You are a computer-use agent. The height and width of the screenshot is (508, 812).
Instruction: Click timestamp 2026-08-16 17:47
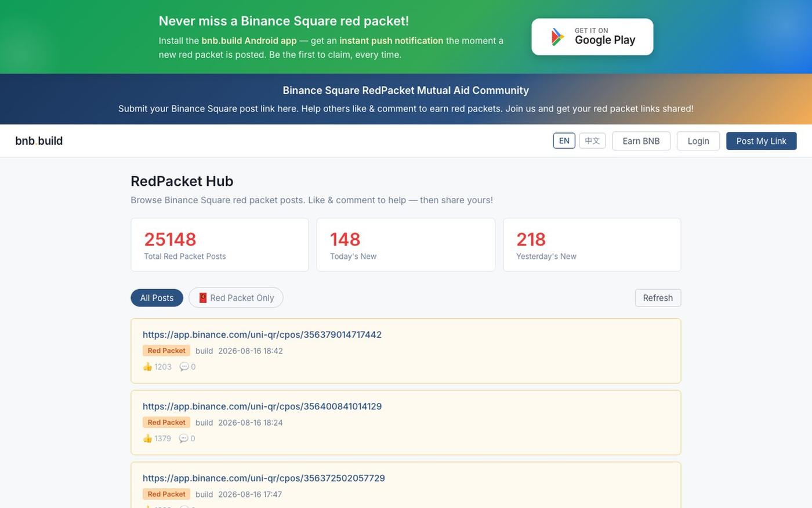point(250,495)
